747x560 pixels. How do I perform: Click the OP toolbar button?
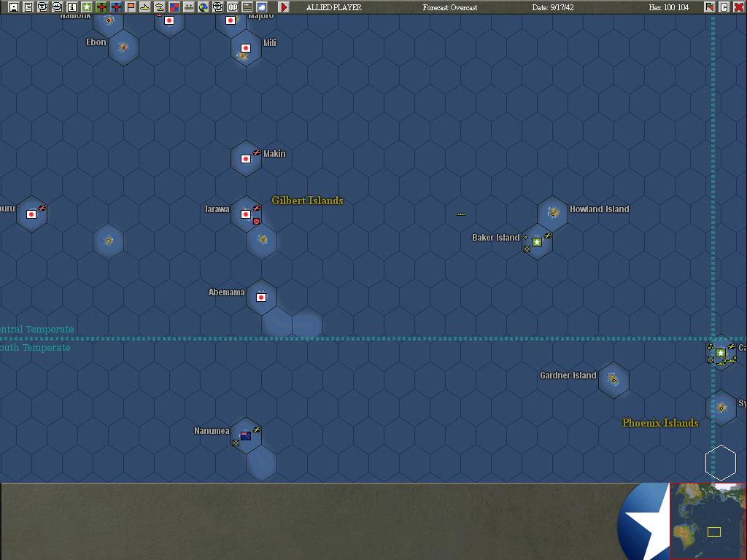[233, 7]
